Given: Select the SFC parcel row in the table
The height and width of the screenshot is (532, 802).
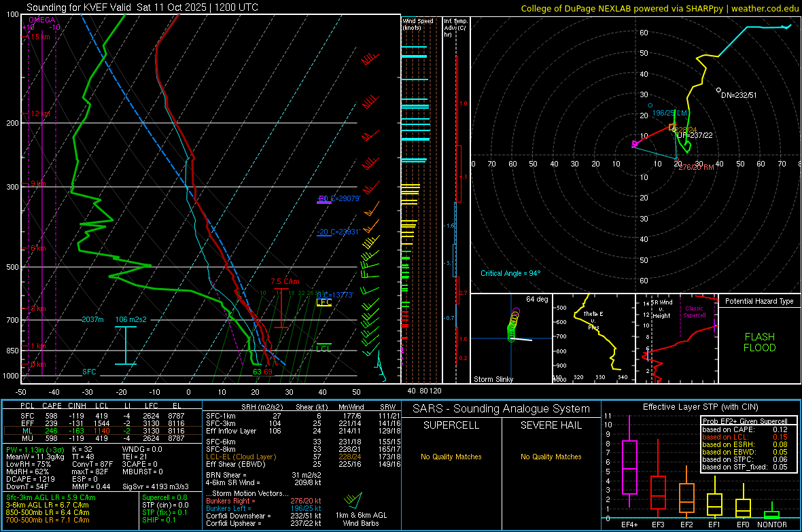Looking at the screenshot, I should point(103,416).
